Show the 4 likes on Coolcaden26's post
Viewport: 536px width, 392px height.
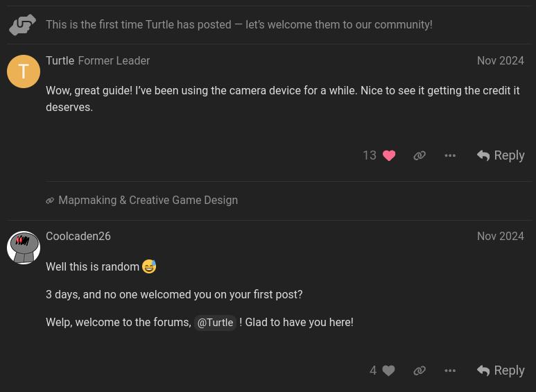coord(373,370)
